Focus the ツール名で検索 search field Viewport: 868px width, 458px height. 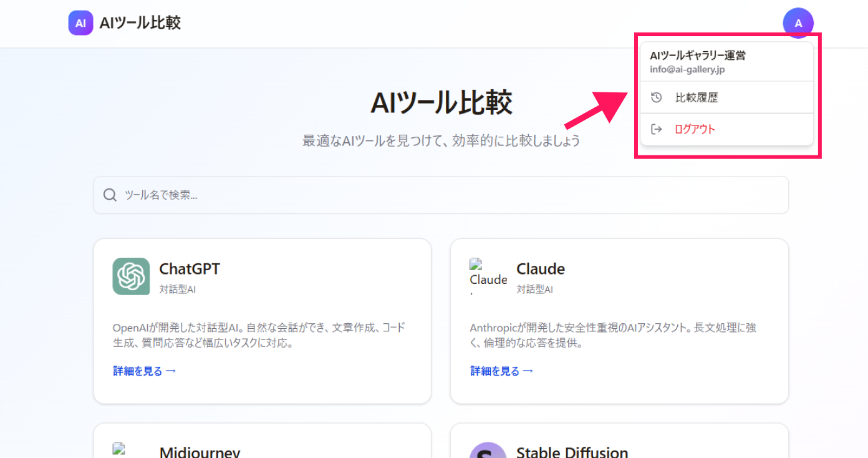coord(449,195)
